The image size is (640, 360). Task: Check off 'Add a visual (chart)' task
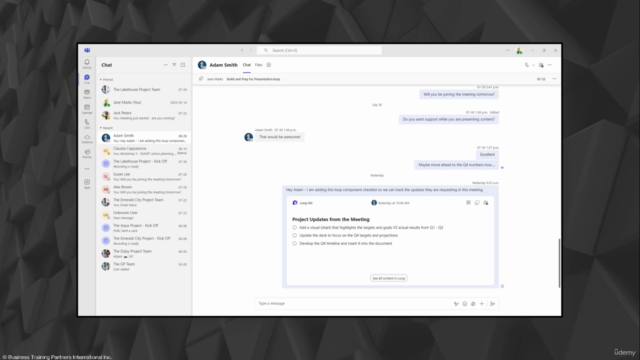(294, 227)
